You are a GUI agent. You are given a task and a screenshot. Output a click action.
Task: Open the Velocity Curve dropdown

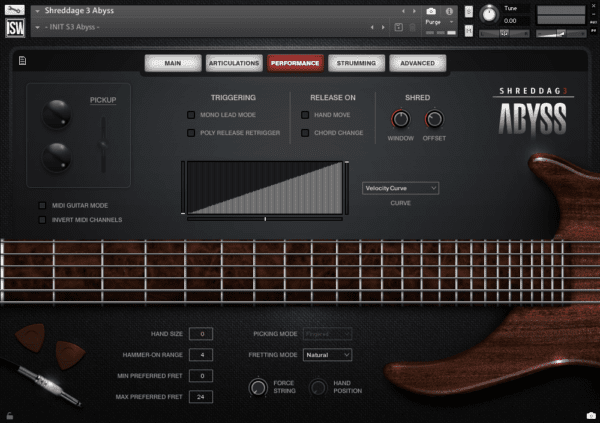(x=400, y=188)
